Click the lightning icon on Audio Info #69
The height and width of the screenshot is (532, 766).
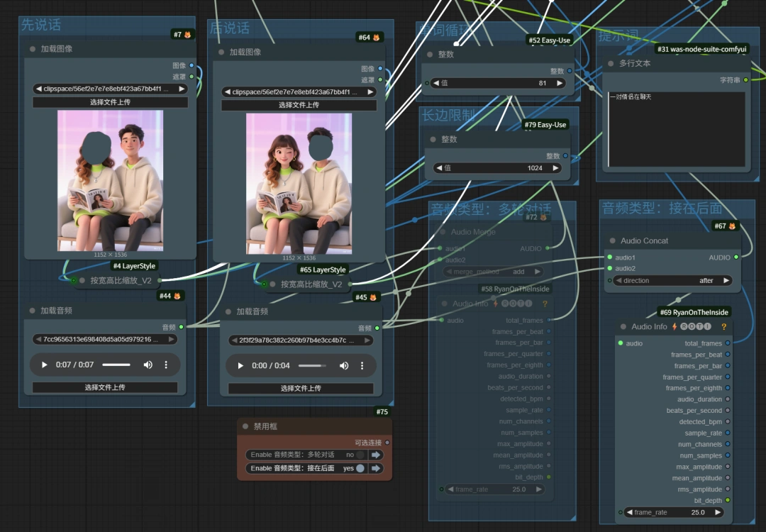click(675, 326)
